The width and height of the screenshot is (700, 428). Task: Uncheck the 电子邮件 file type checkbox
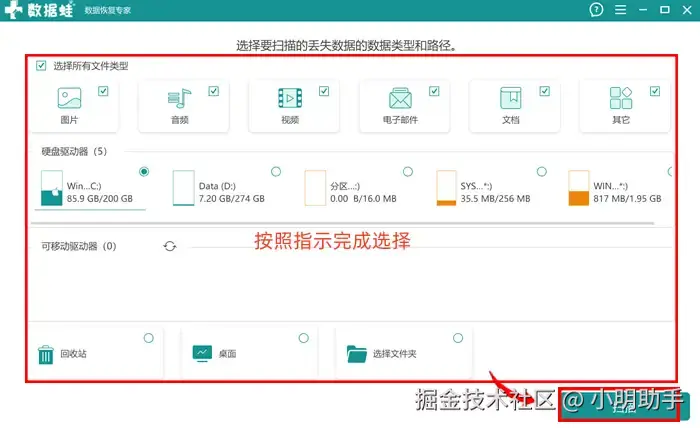(434, 91)
